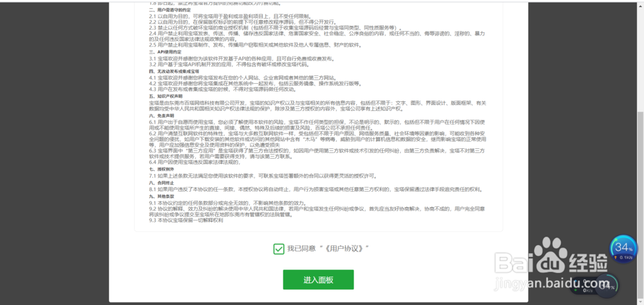Click clause 8.1 about agreement auto-termination

click(x=316, y=190)
